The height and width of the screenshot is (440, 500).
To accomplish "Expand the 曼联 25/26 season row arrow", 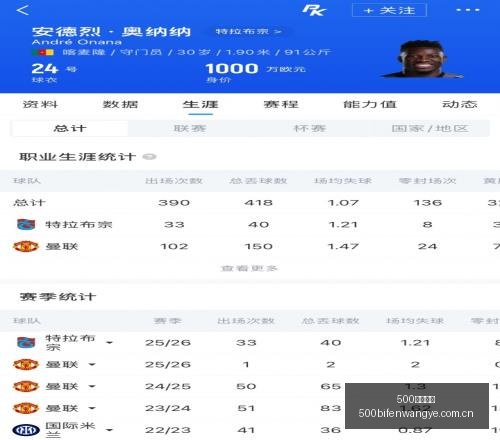I will pyautogui.click(x=92, y=365).
